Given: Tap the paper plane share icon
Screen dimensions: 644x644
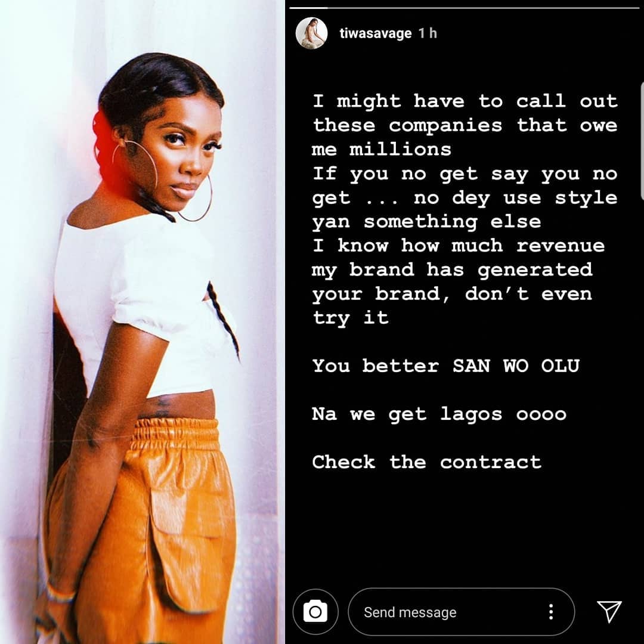Looking at the screenshot, I should [x=609, y=612].
